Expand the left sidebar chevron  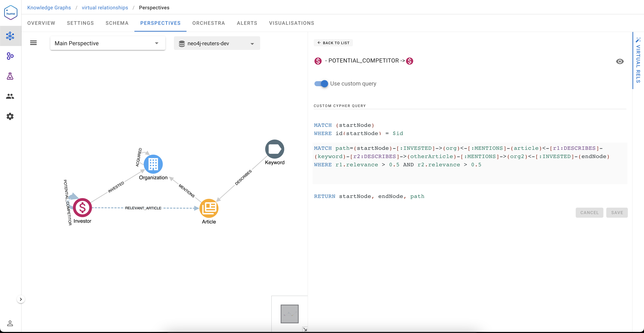[21, 299]
